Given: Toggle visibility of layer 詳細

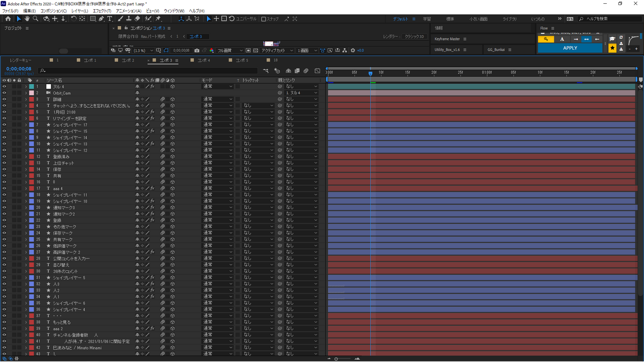Looking at the screenshot, I should pos(4,99).
